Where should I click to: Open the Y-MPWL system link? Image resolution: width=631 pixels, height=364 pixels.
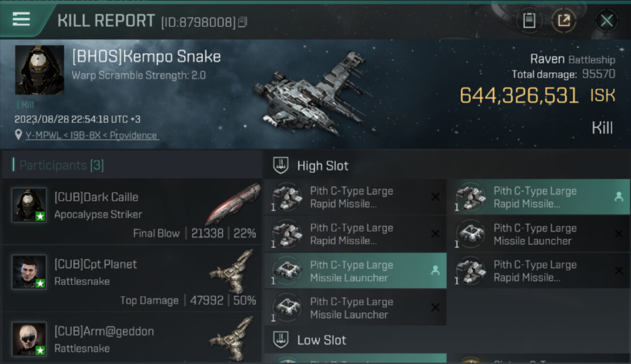tap(43, 135)
